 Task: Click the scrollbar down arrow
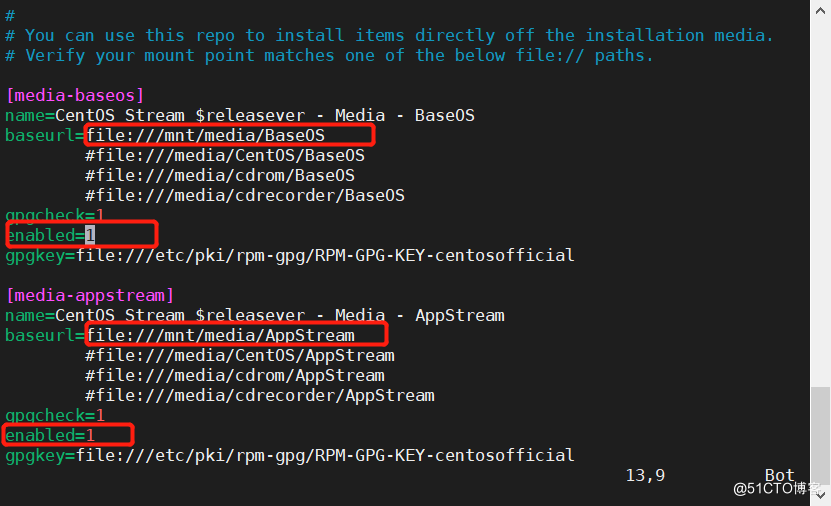(x=820, y=496)
